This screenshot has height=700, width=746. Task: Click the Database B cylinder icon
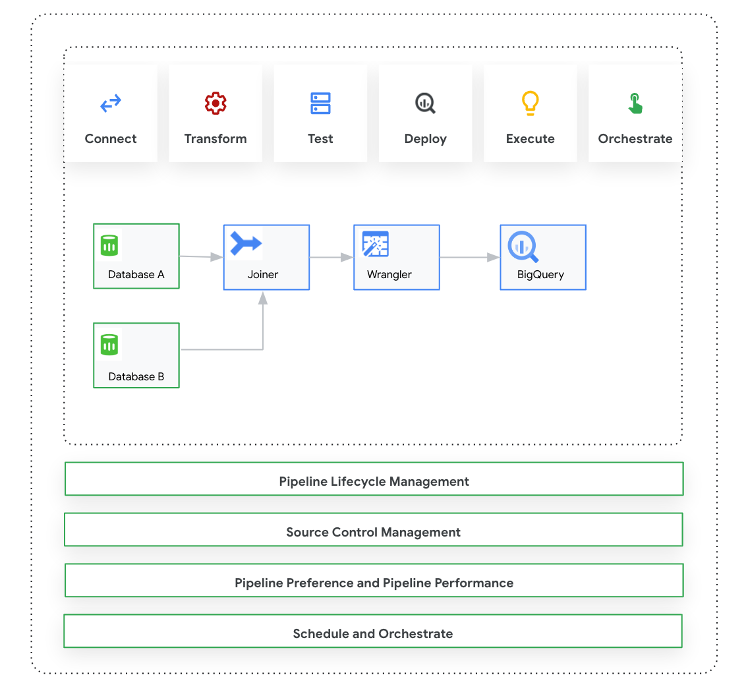click(109, 343)
